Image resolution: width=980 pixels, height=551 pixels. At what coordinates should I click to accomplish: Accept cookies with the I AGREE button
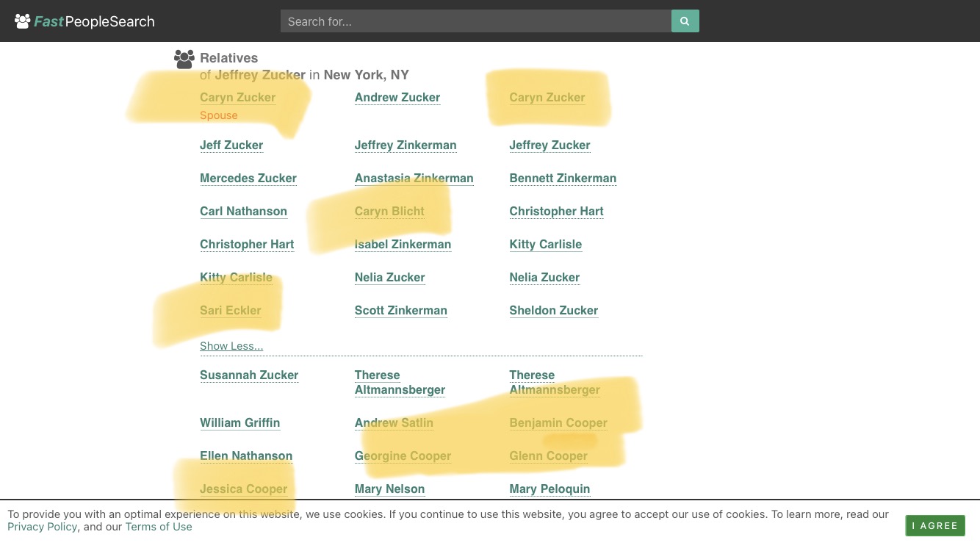pos(935,525)
